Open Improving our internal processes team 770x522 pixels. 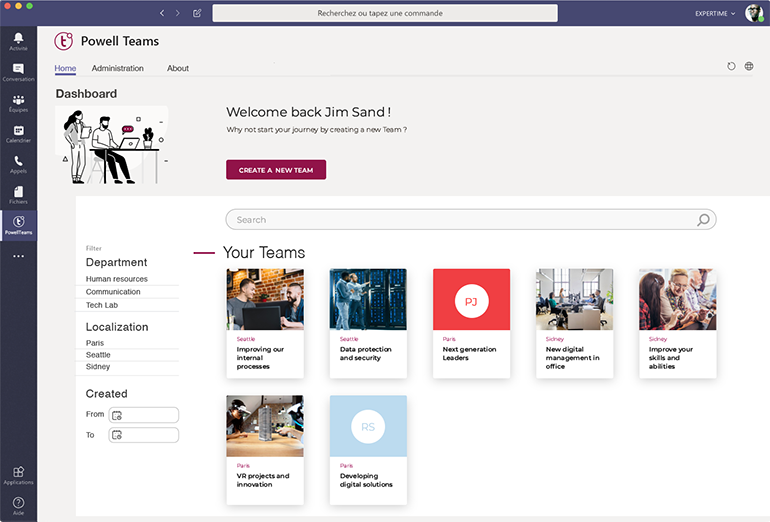[265, 323]
